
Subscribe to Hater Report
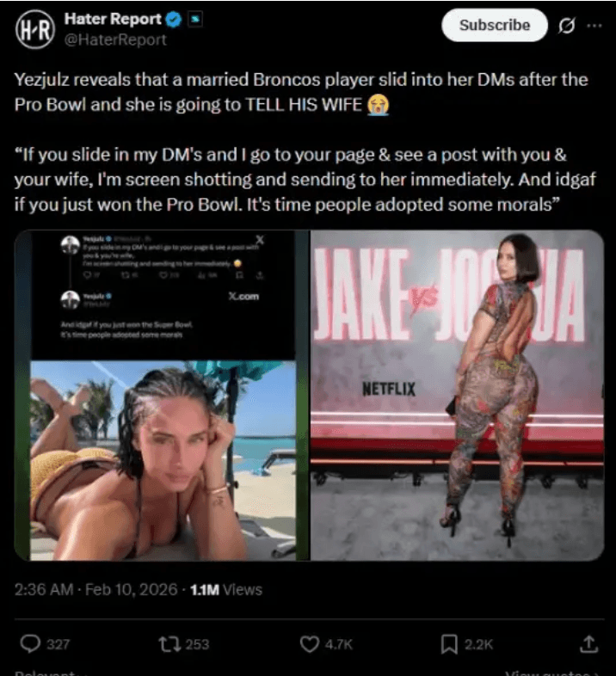[x=495, y=26]
